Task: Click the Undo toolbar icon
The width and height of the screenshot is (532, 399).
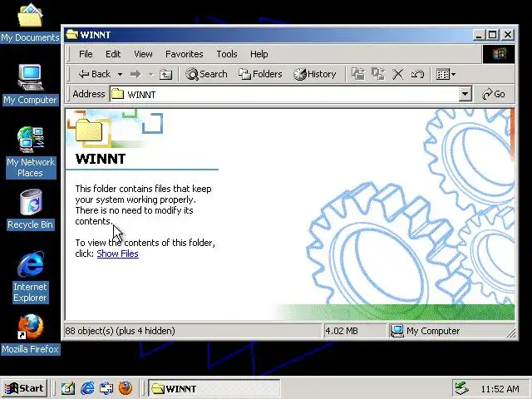Action: [417, 74]
